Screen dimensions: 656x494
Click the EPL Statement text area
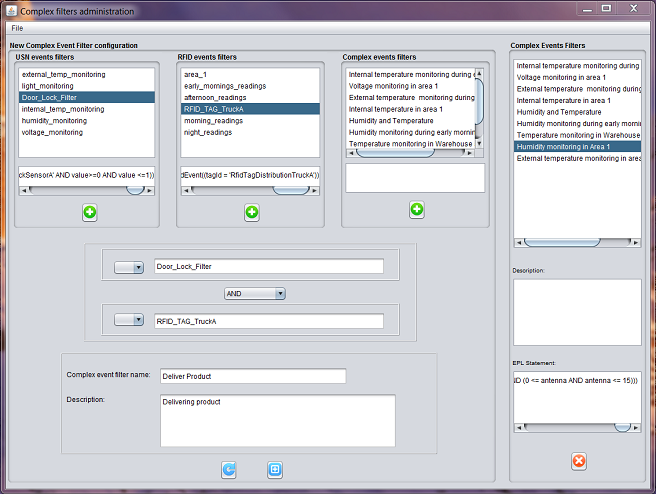coord(577,397)
